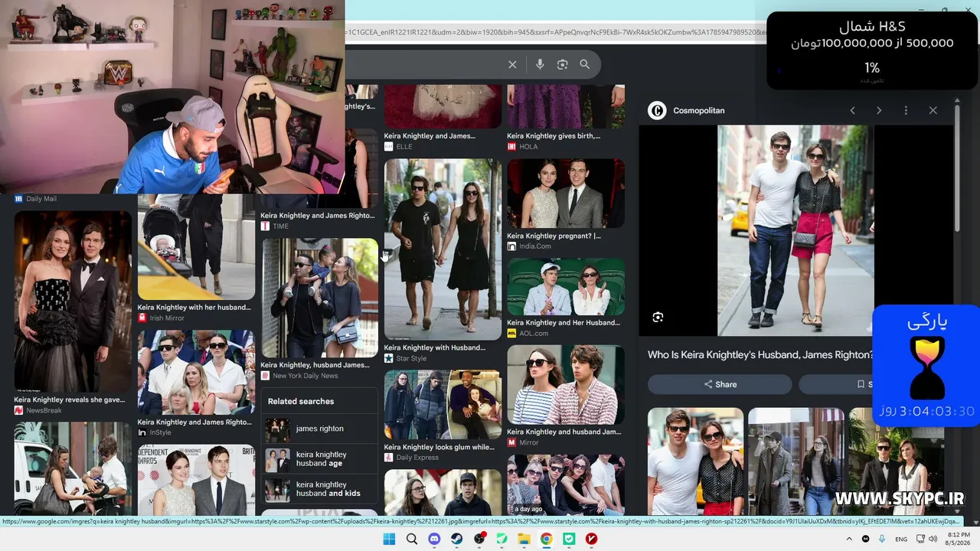Open the Mirror striped shirt image result

566,384
